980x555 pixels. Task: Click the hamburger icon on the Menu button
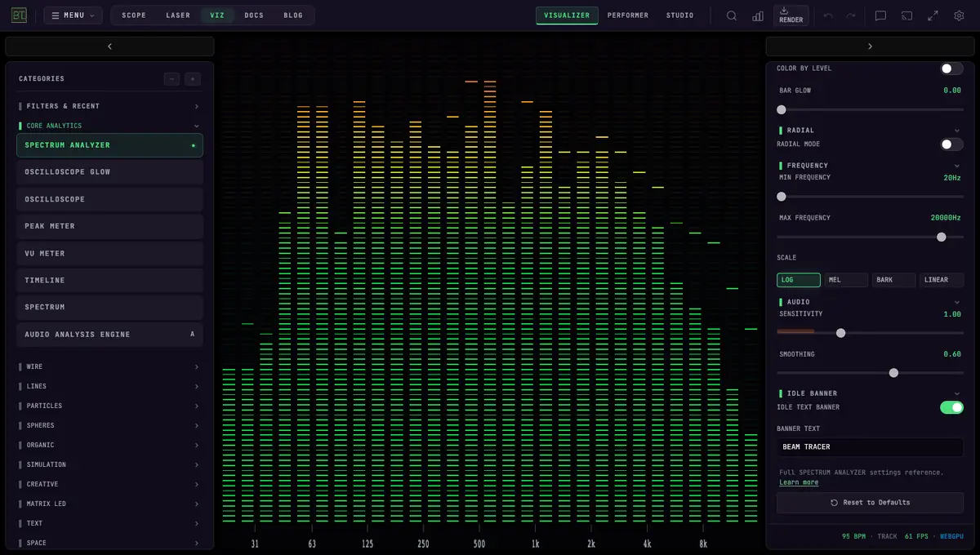coord(56,16)
